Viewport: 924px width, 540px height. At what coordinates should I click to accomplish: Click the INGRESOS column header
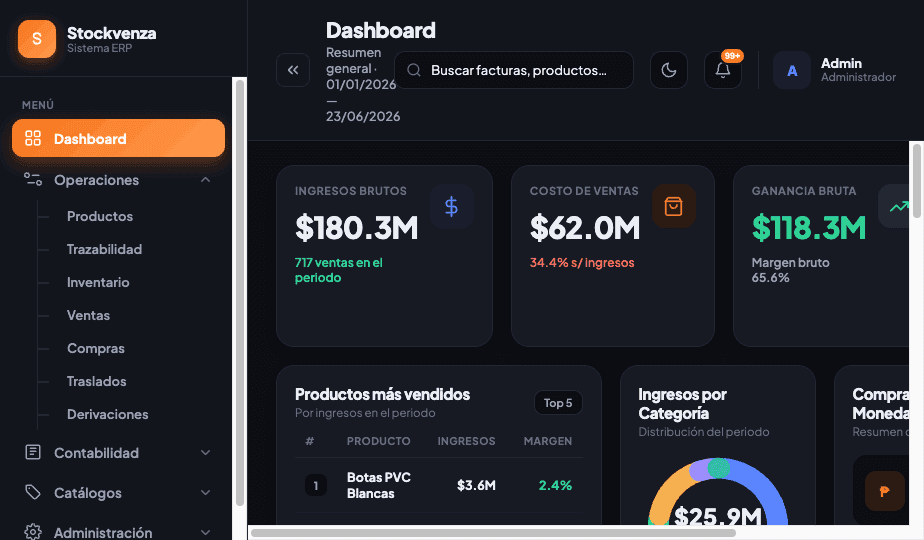point(466,441)
